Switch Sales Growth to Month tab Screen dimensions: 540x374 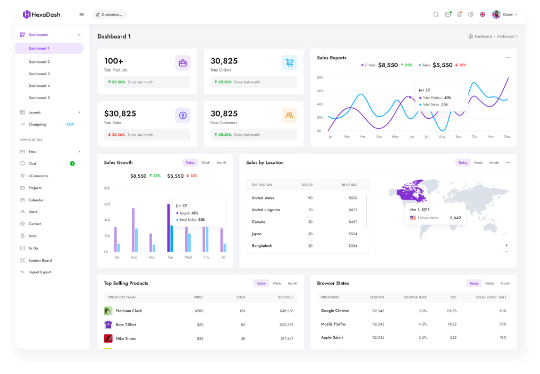coord(221,163)
